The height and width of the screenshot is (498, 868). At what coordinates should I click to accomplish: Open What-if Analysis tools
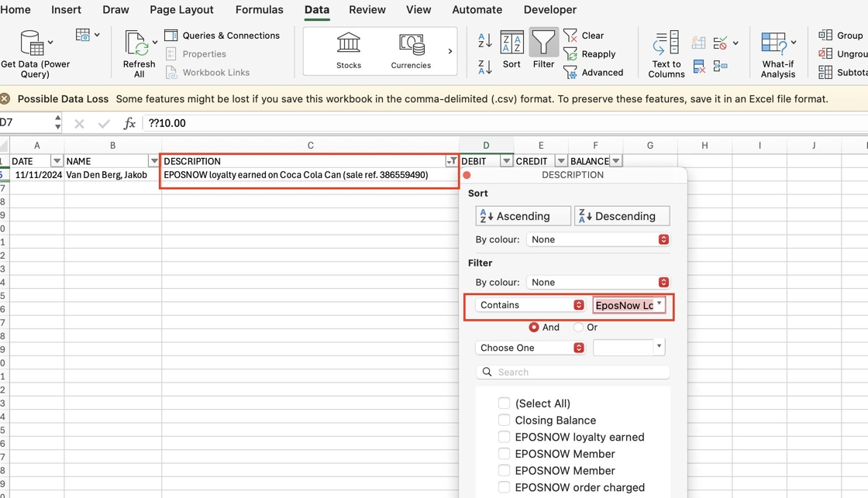pyautogui.click(x=778, y=53)
